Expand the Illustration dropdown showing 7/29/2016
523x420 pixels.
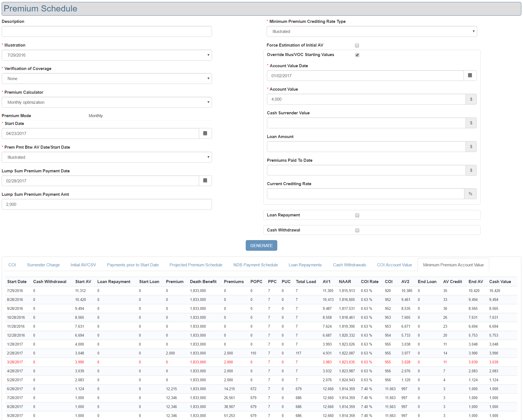pos(107,55)
